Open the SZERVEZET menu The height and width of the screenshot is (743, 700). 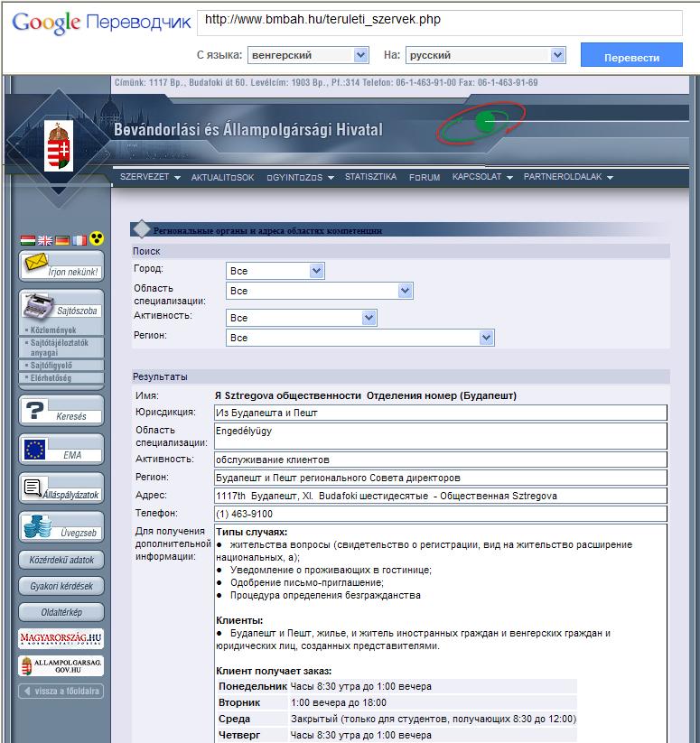pos(150,177)
